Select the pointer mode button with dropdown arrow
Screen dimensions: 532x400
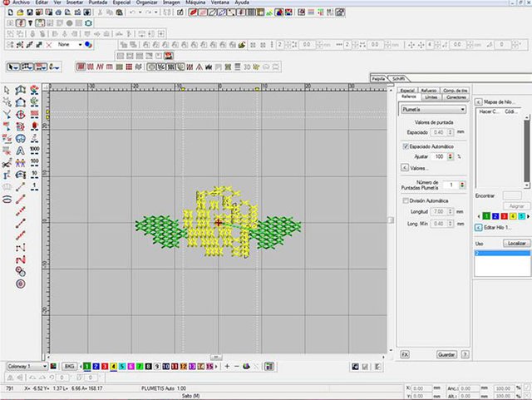[13, 67]
